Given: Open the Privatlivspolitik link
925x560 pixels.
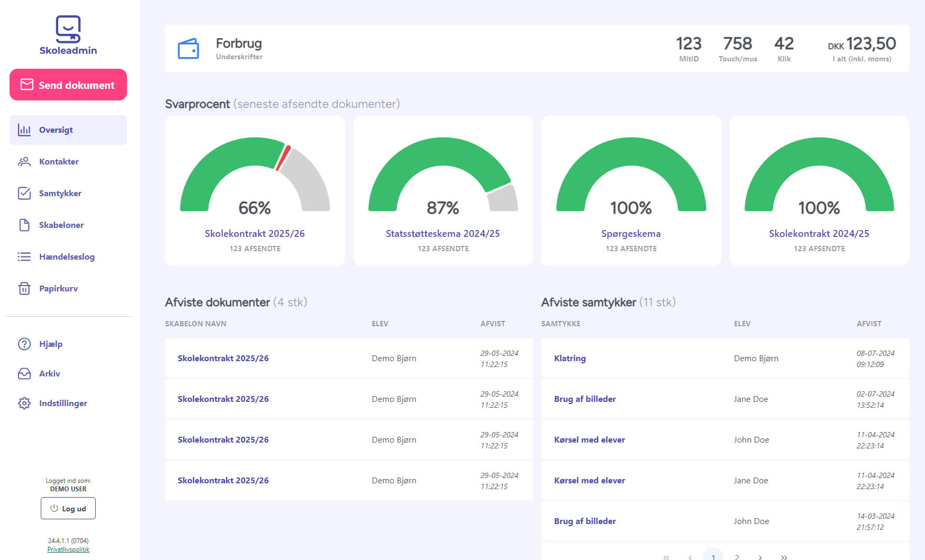Looking at the screenshot, I should click(x=68, y=549).
